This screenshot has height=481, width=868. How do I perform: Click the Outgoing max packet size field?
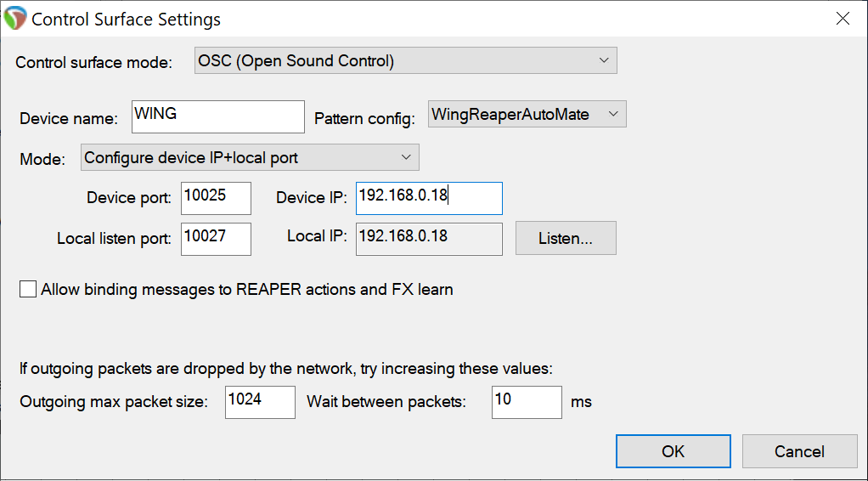(260, 402)
